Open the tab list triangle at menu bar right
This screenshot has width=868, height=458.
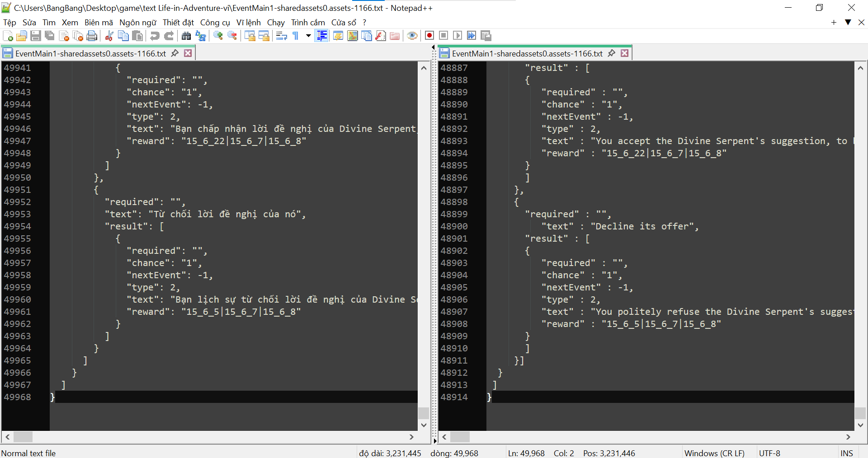pyautogui.click(x=848, y=22)
